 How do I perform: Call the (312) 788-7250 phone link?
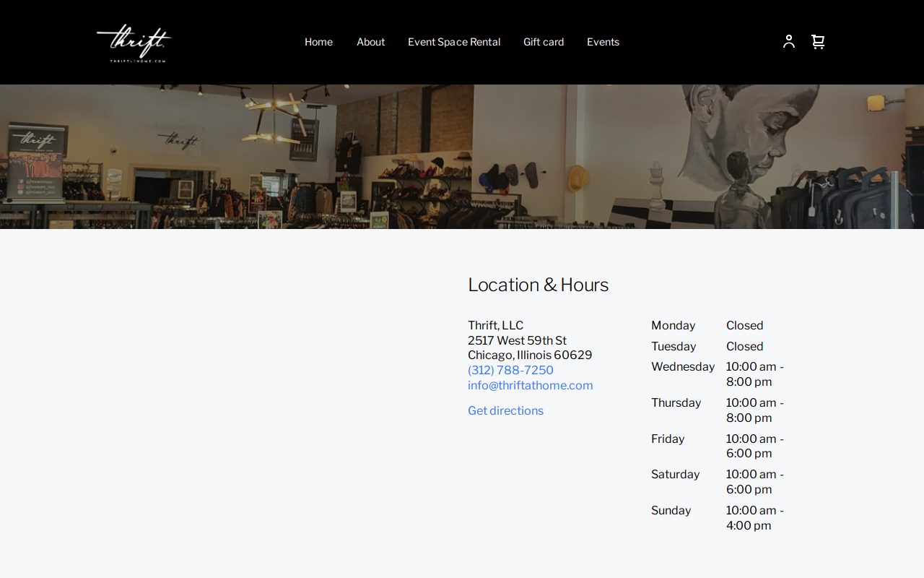coord(510,371)
